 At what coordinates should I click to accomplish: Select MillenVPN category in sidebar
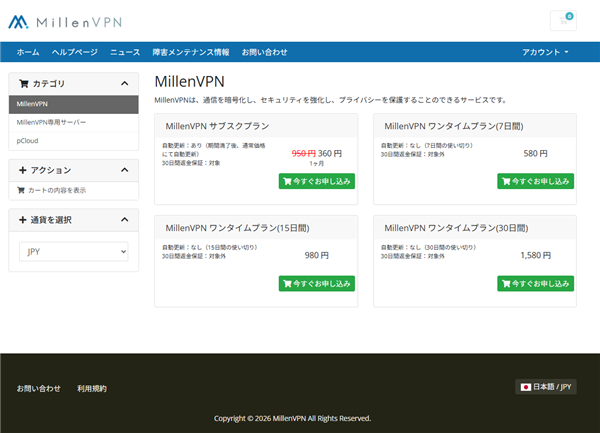click(x=73, y=104)
